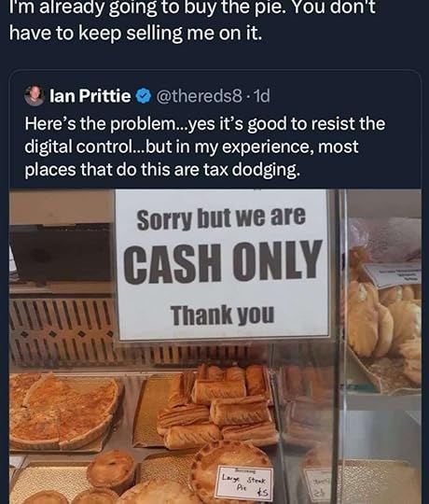
Task: Select the "I'm already going to buy the pie" text
Action: 192,8
